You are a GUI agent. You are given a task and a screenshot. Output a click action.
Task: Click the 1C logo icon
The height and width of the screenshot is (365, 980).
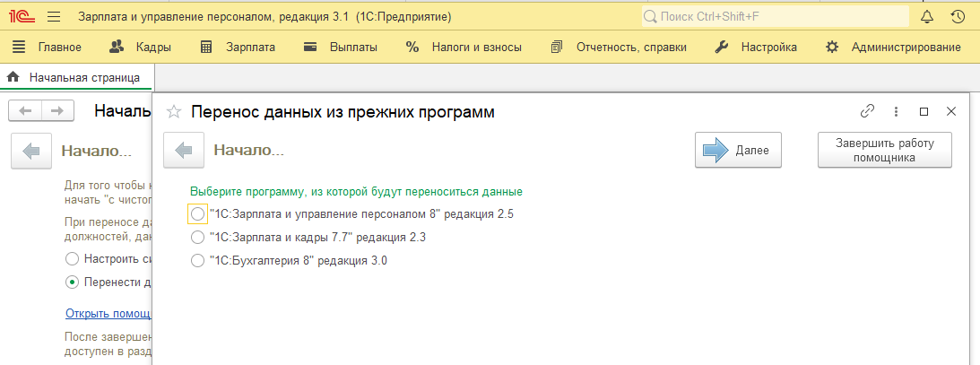[x=20, y=16]
